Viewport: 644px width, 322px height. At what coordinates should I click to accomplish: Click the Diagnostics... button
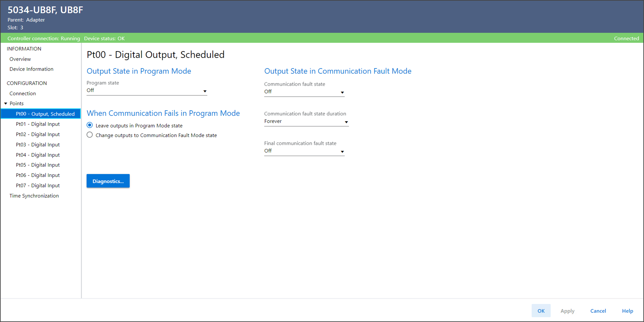pyautogui.click(x=108, y=181)
